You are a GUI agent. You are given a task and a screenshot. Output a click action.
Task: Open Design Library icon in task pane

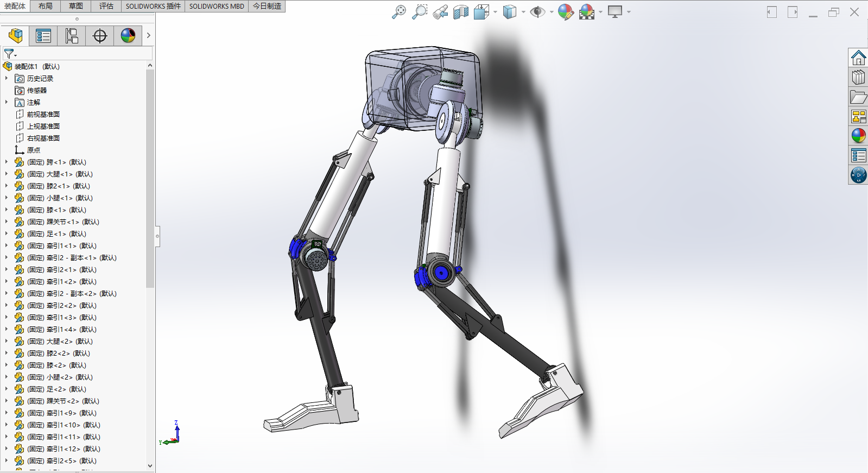click(x=858, y=78)
